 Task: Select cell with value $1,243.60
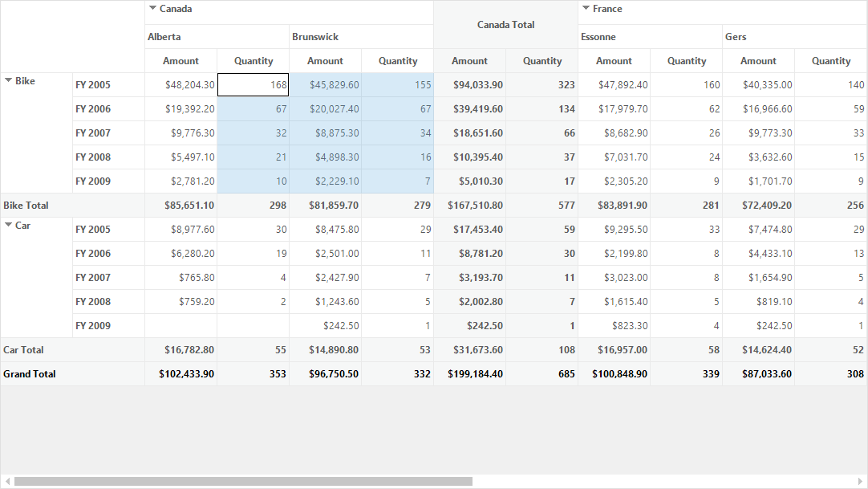pos(326,301)
